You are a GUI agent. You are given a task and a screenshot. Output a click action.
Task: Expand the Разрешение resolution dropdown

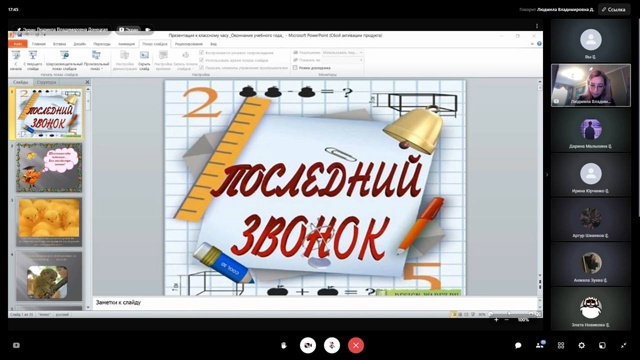[x=361, y=53]
